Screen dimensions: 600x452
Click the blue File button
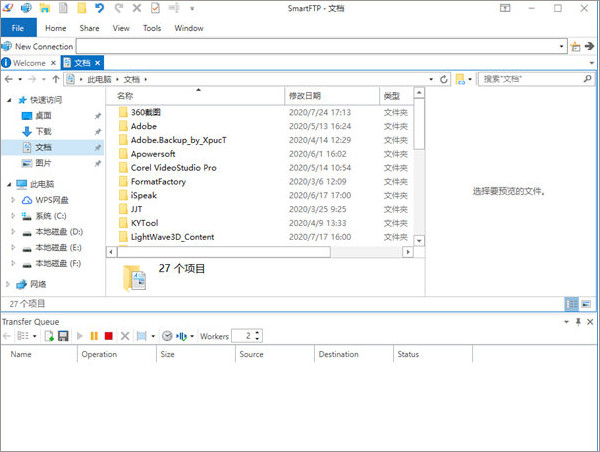point(18,28)
